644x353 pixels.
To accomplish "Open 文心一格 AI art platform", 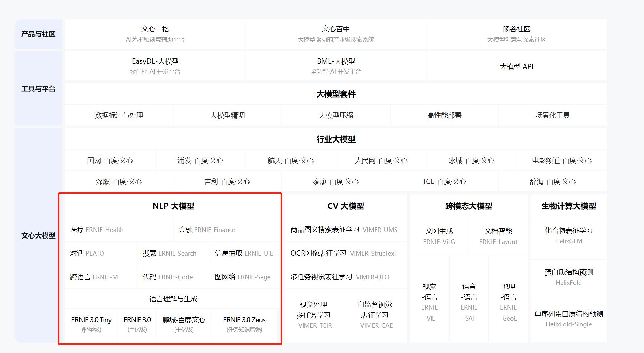I will tap(156, 34).
